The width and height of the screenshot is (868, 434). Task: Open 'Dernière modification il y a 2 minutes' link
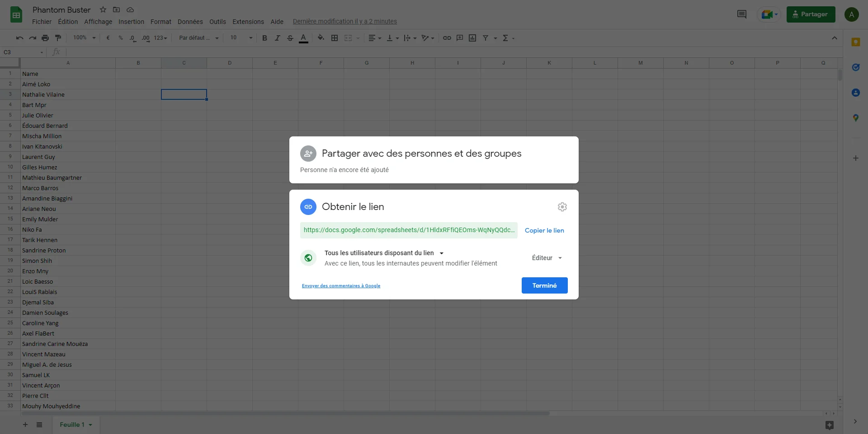(x=344, y=22)
